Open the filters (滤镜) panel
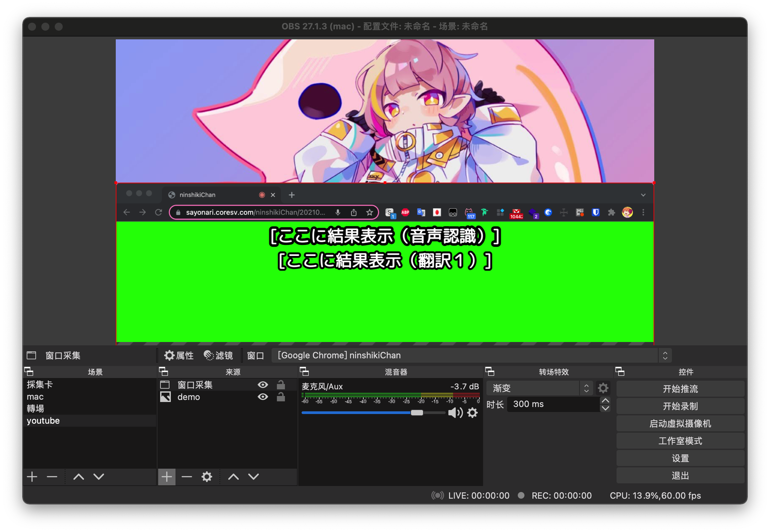Screen dimensions: 770x532 [219, 355]
